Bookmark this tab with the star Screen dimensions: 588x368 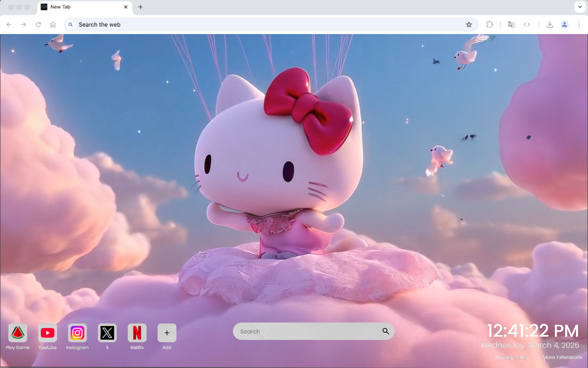click(469, 24)
